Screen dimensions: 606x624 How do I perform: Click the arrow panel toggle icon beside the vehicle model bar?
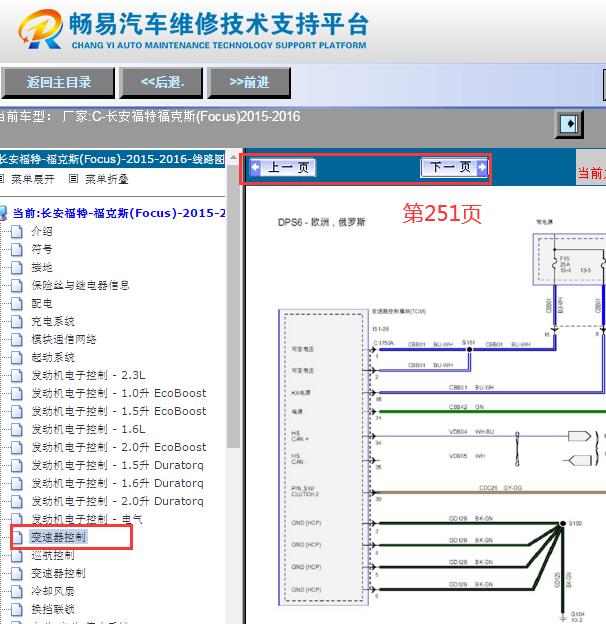569,124
